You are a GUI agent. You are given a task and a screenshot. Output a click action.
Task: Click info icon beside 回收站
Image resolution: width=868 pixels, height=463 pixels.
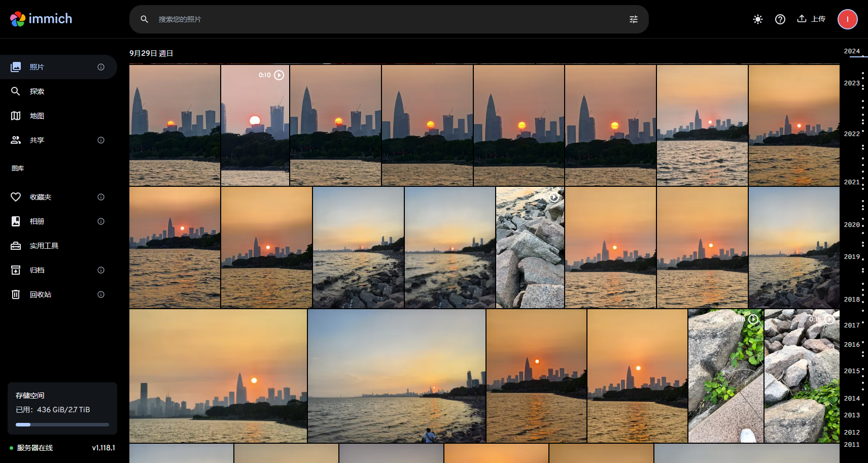click(x=101, y=294)
